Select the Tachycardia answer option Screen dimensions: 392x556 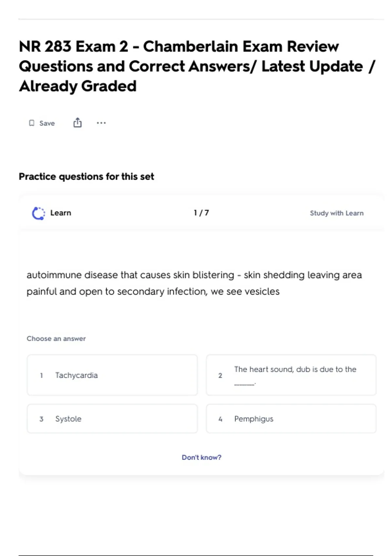click(112, 375)
